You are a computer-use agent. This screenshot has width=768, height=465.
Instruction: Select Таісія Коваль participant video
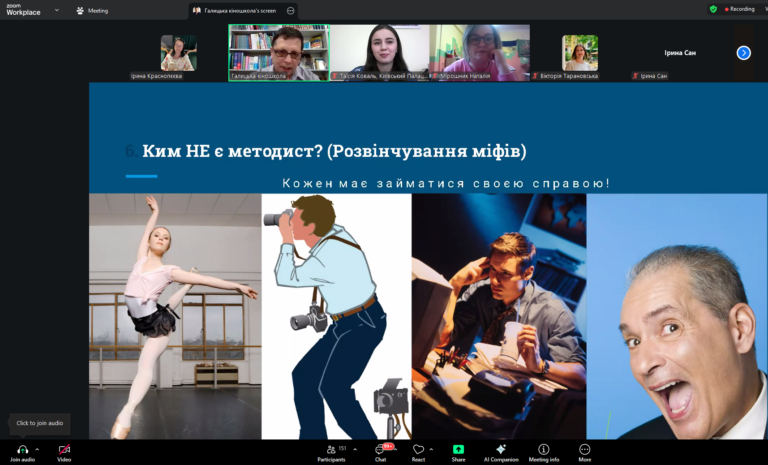pos(380,53)
